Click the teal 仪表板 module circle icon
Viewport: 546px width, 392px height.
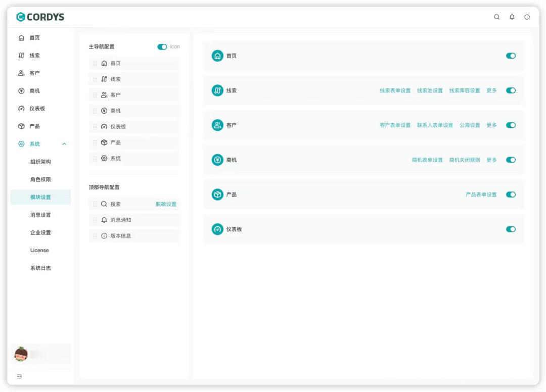pyautogui.click(x=217, y=229)
